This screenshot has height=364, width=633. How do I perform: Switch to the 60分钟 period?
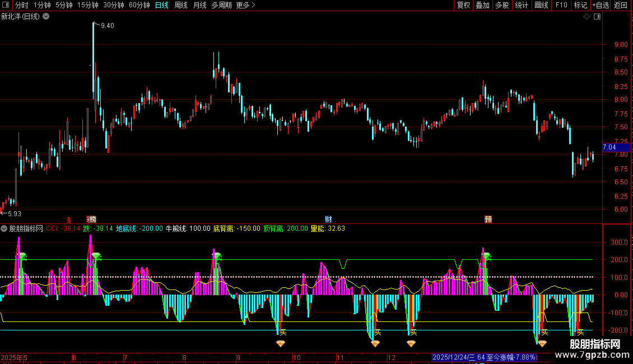139,5
